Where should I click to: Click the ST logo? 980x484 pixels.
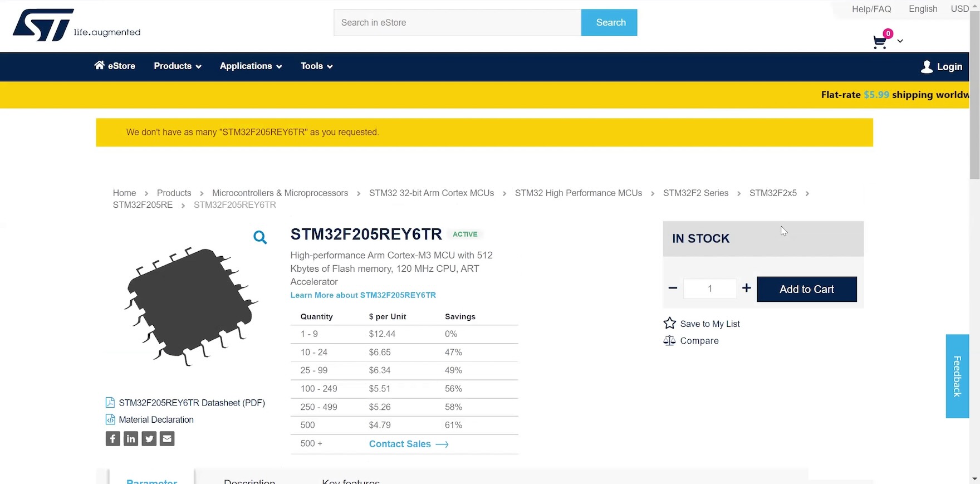pyautogui.click(x=43, y=25)
